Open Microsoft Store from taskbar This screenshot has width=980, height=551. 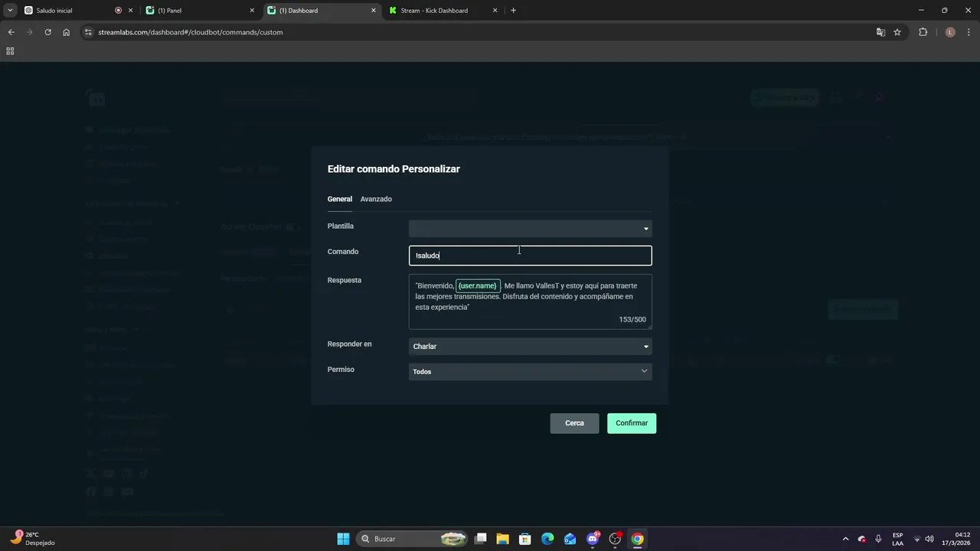tap(524, 539)
